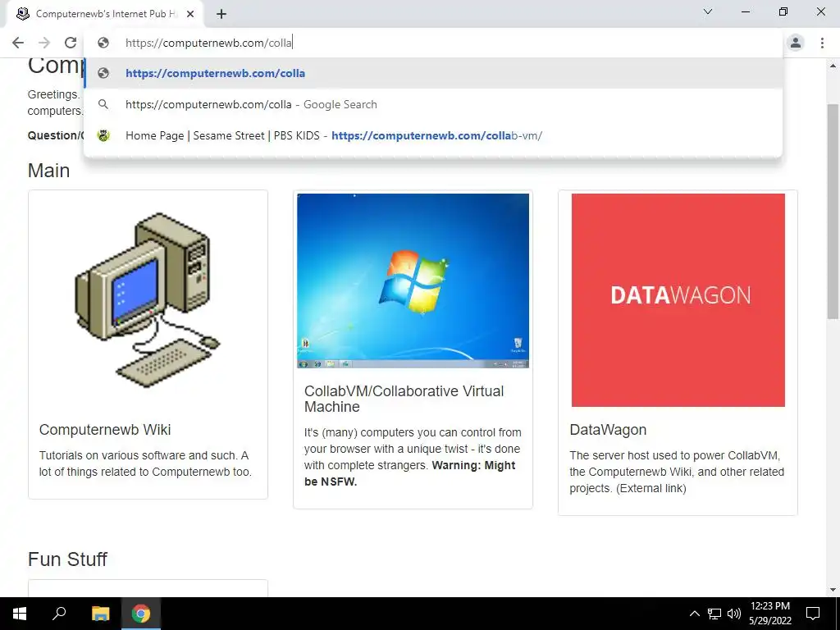840x630 pixels.
Task: Open the Chrome profile avatar menu
Action: (796, 43)
